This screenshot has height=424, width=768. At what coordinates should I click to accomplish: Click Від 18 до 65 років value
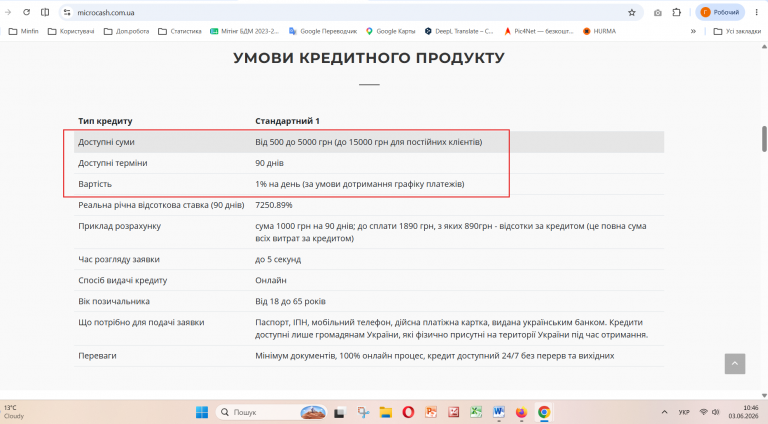point(290,302)
